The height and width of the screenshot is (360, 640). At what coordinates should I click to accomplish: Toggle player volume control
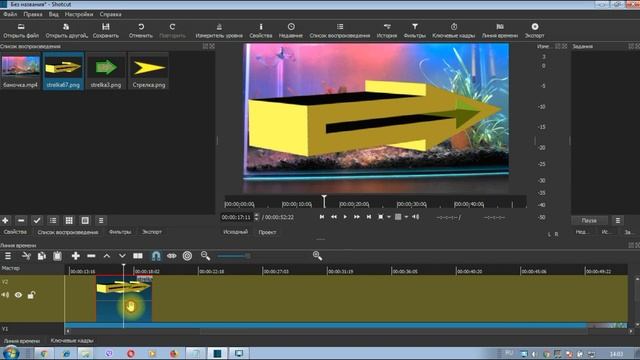tap(416, 217)
